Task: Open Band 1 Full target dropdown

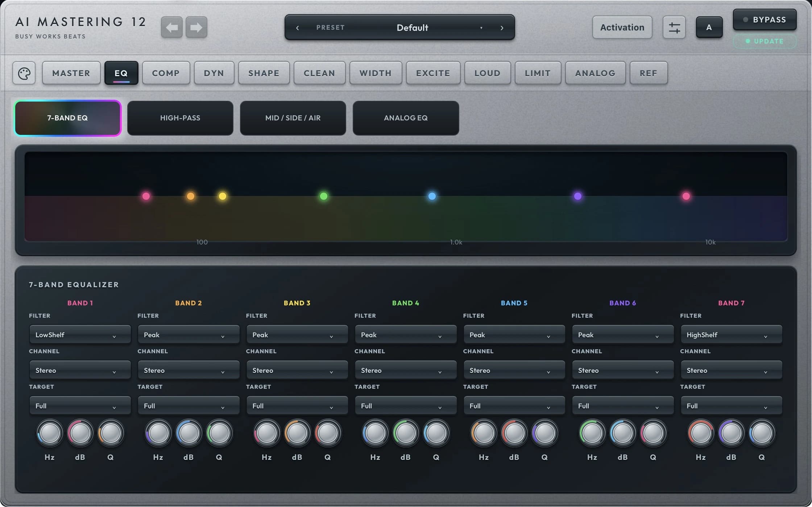Action: point(80,406)
